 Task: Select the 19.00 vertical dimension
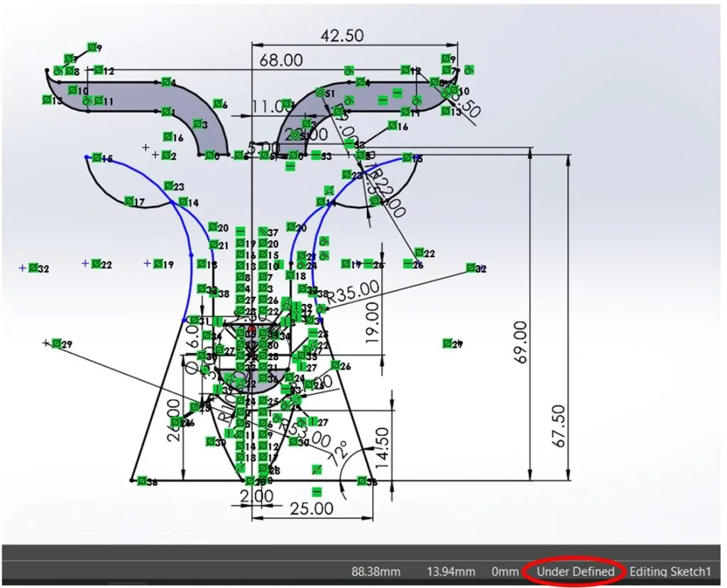click(x=373, y=322)
